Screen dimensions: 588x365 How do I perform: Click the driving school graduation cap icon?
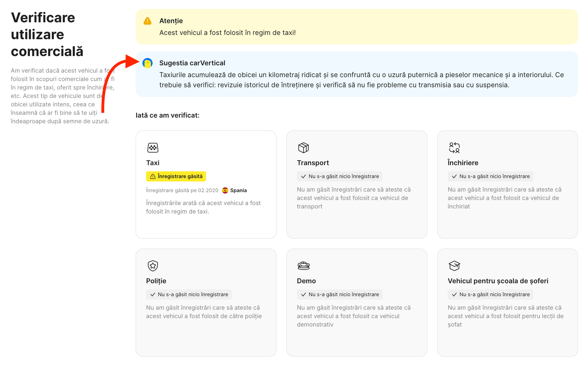(x=454, y=266)
